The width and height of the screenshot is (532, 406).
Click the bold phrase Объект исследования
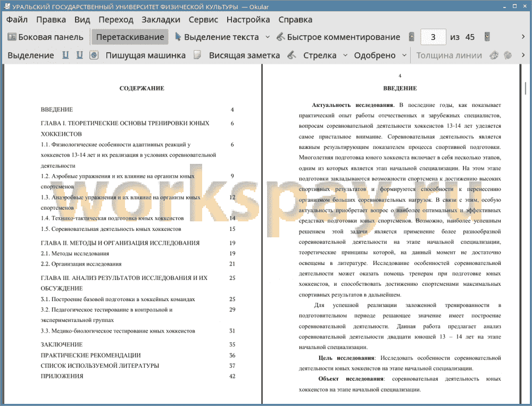351,379
